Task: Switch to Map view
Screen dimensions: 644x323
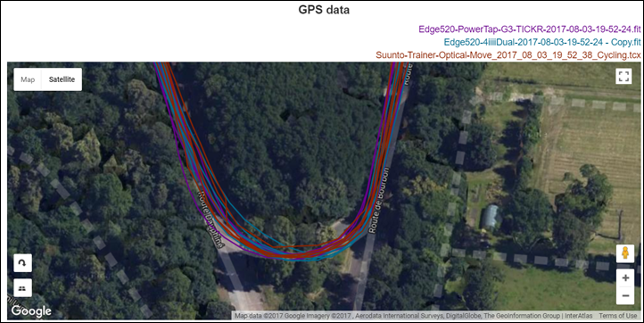Action: pos(28,79)
